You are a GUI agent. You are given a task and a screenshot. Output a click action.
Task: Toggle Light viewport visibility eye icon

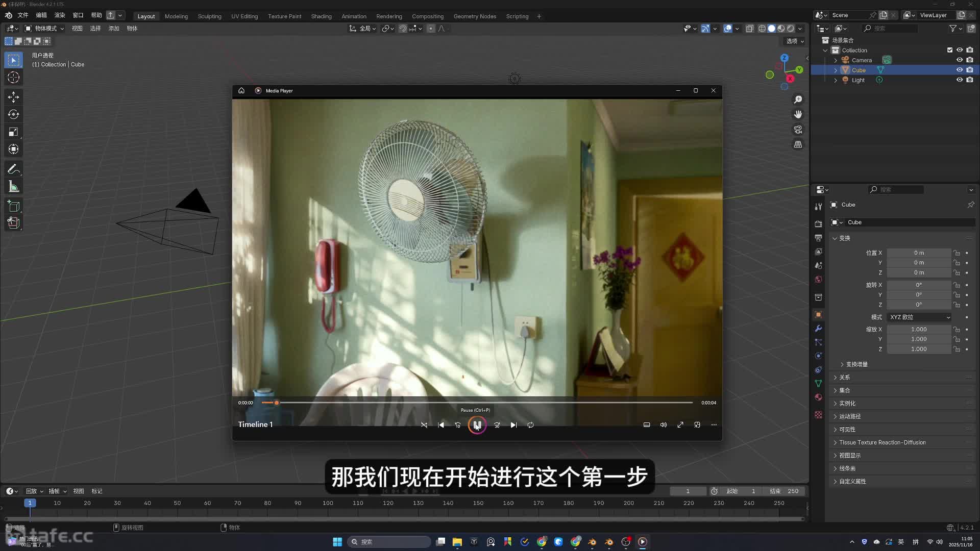click(960, 80)
